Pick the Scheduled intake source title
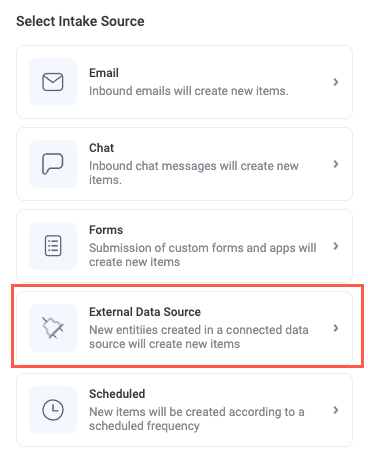The height and width of the screenshot is (467, 368). (117, 394)
